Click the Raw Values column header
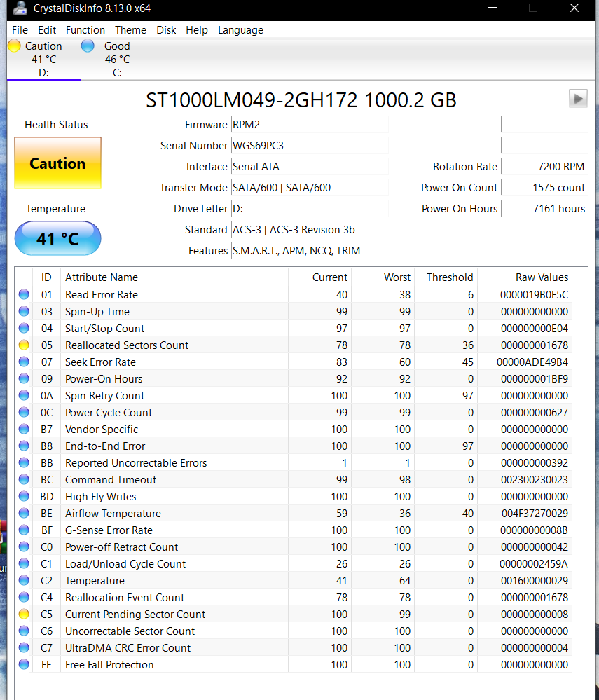 pyautogui.click(x=525, y=277)
